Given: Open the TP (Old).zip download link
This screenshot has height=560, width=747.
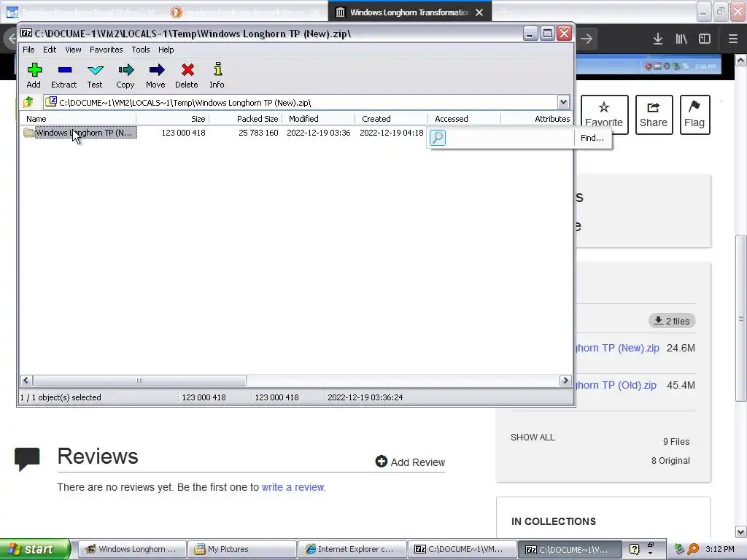Looking at the screenshot, I should (616, 385).
